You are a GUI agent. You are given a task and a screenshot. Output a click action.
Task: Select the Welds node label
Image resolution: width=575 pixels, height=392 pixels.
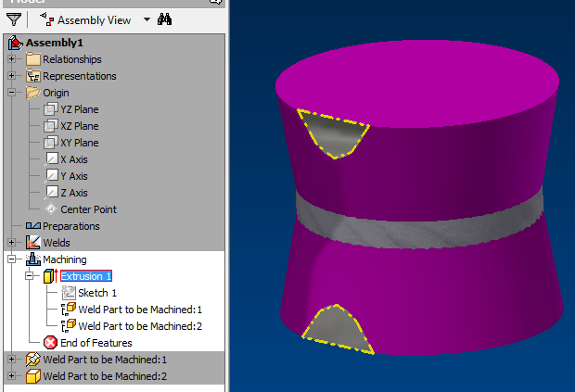point(56,243)
